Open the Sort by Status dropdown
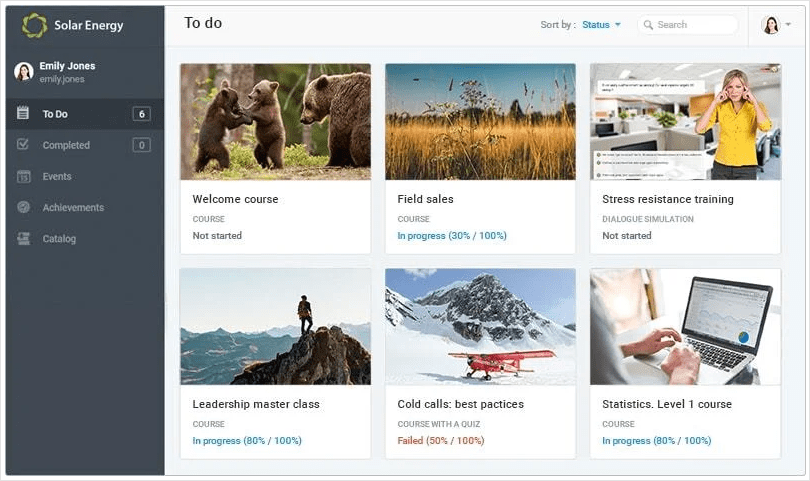Screen dimensions: 810x481 (602, 25)
